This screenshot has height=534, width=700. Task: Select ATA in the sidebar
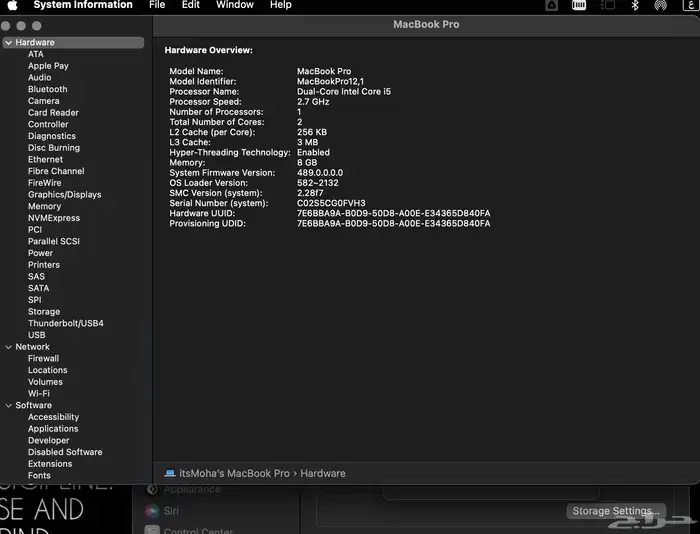tap(36, 54)
